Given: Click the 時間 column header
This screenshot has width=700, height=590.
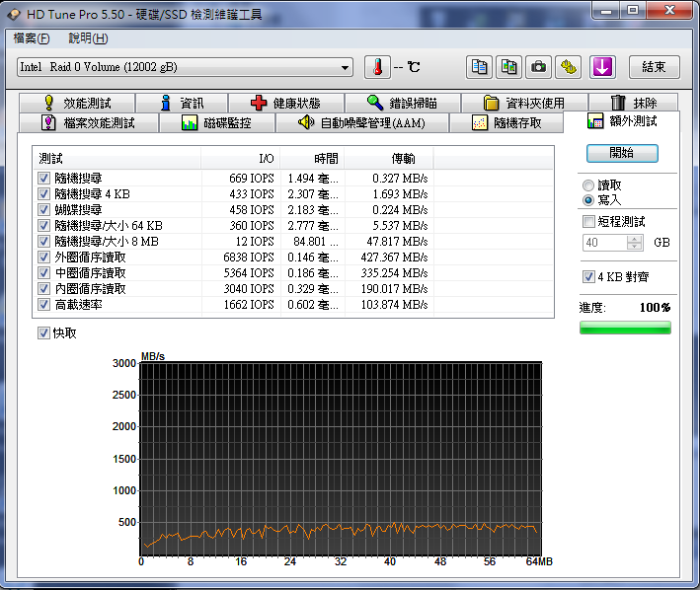Looking at the screenshot, I should 313,158.
